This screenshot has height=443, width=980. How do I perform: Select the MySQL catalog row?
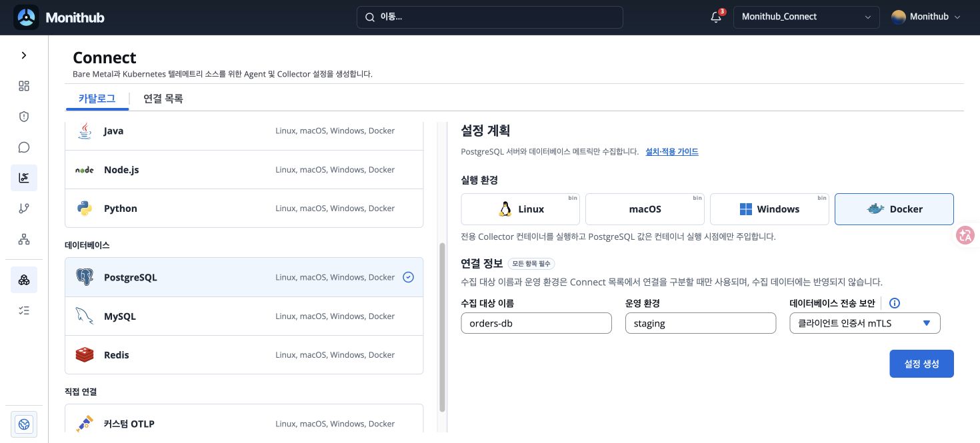point(244,316)
